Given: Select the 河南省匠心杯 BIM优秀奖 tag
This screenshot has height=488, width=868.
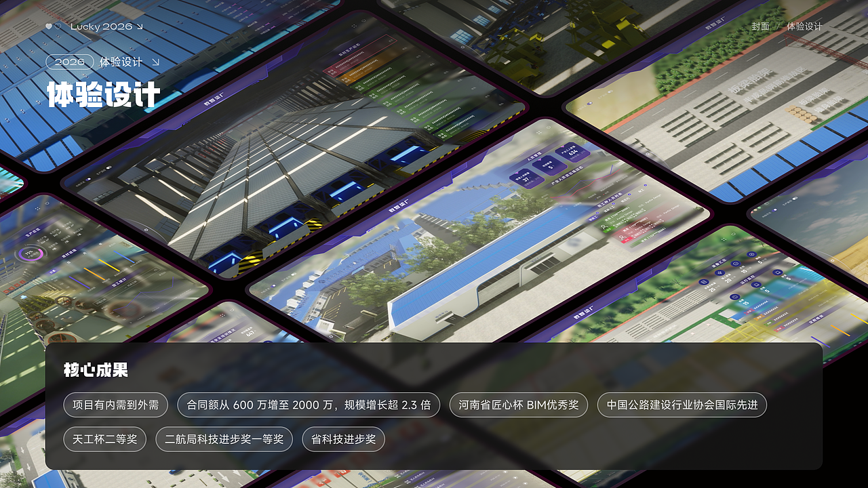Looking at the screenshot, I should pyautogui.click(x=519, y=405).
